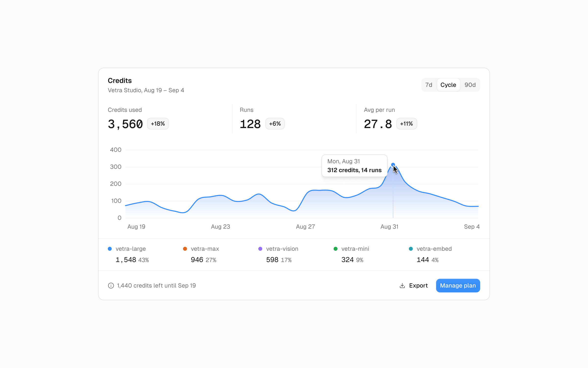Click the Sep 4 axis label

(x=472, y=227)
